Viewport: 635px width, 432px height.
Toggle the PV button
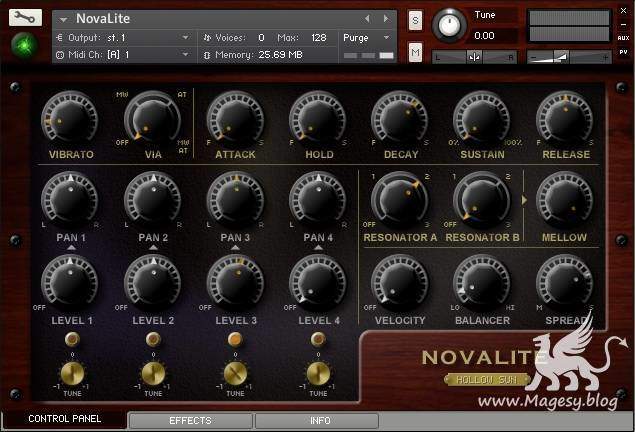point(623,52)
